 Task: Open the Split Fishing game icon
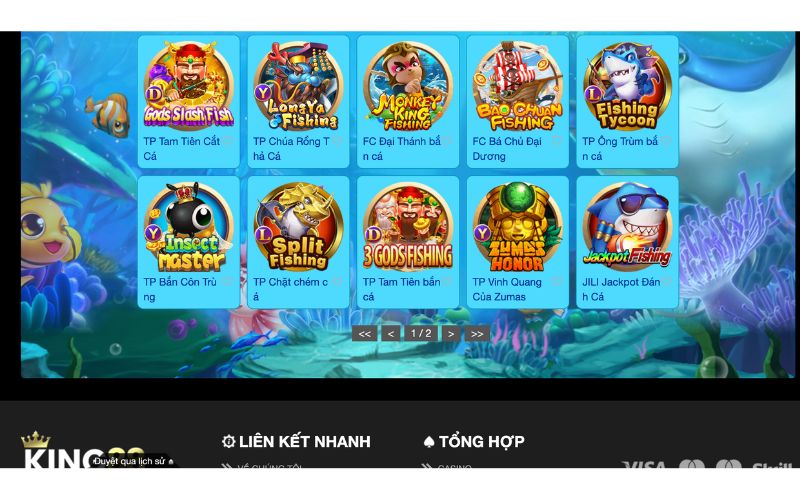click(298, 226)
